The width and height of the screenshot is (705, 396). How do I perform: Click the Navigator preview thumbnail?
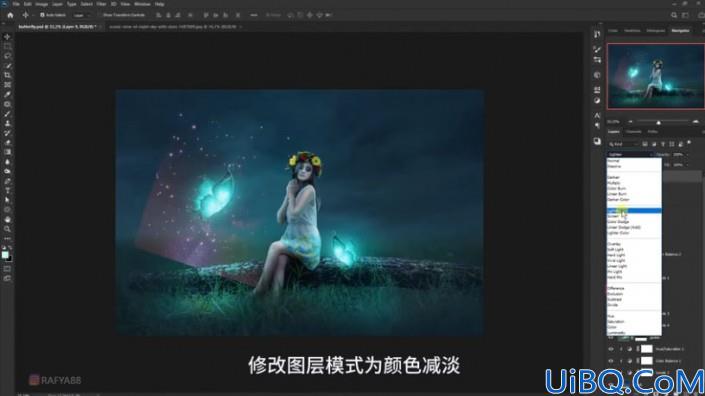(x=656, y=76)
